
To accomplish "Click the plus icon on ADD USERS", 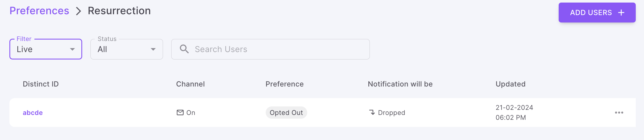I will coord(621,13).
